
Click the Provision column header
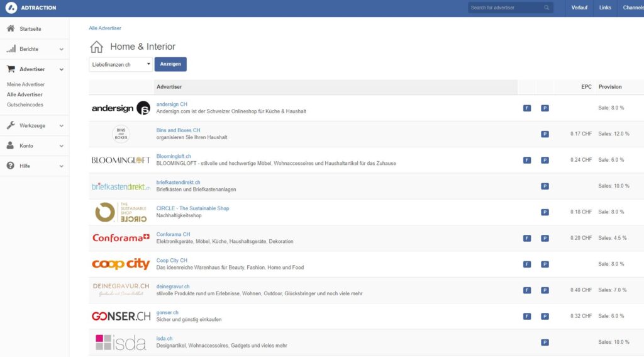[610, 87]
